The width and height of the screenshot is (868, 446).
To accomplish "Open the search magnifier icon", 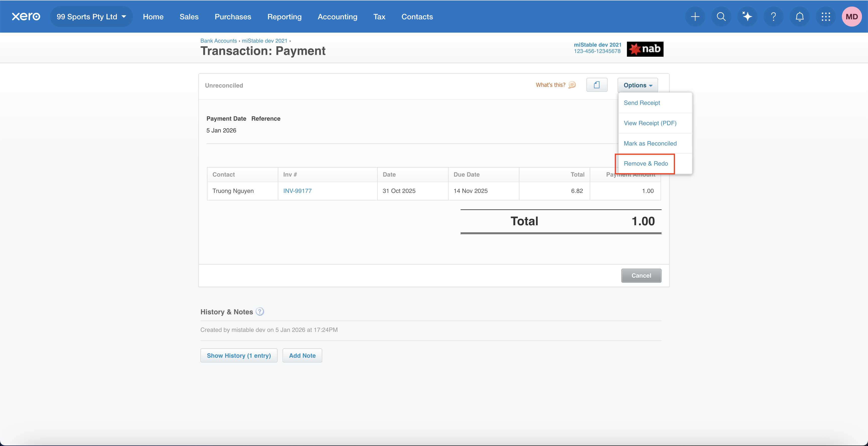I will [721, 17].
